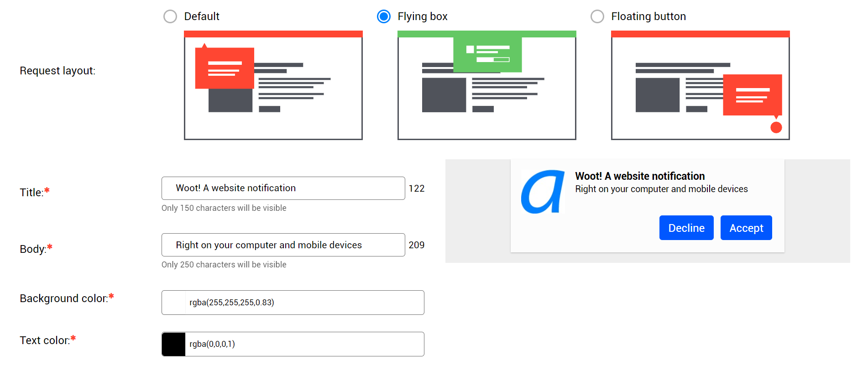Select the Flying box radio button
Image resolution: width=868 pixels, height=366 pixels.
click(x=384, y=16)
